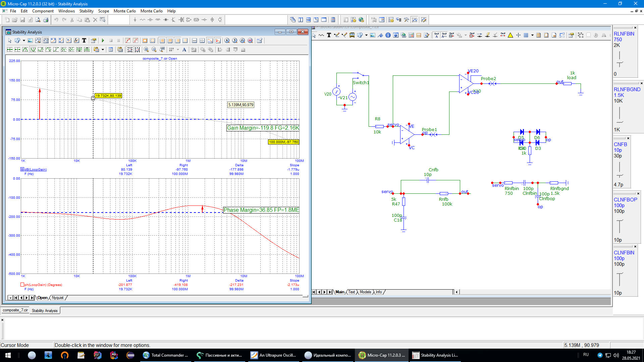Click the Gain Margin label on plot
The height and width of the screenshot is (362, 644).
click(263, 128)
